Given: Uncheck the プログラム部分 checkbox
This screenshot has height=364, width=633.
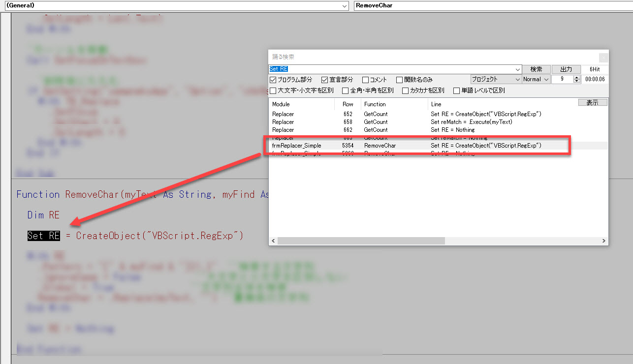Looking at the screenshot, I should (x=273, y=80).
